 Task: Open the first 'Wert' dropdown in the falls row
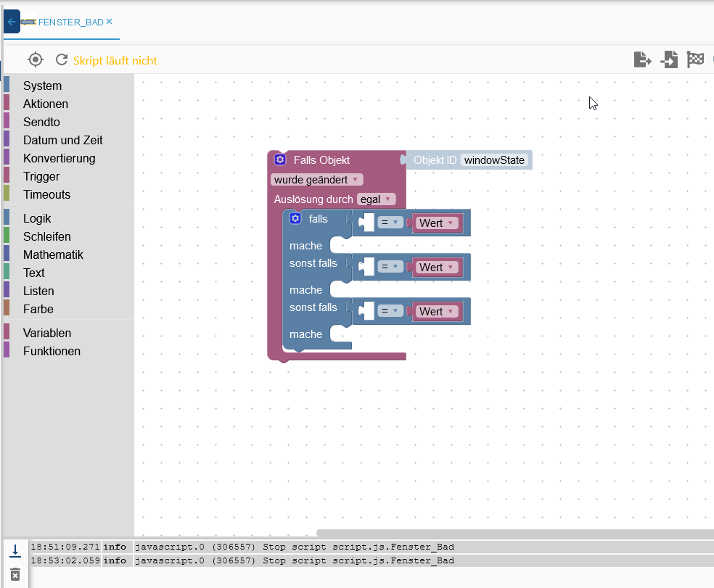(436, 223)
